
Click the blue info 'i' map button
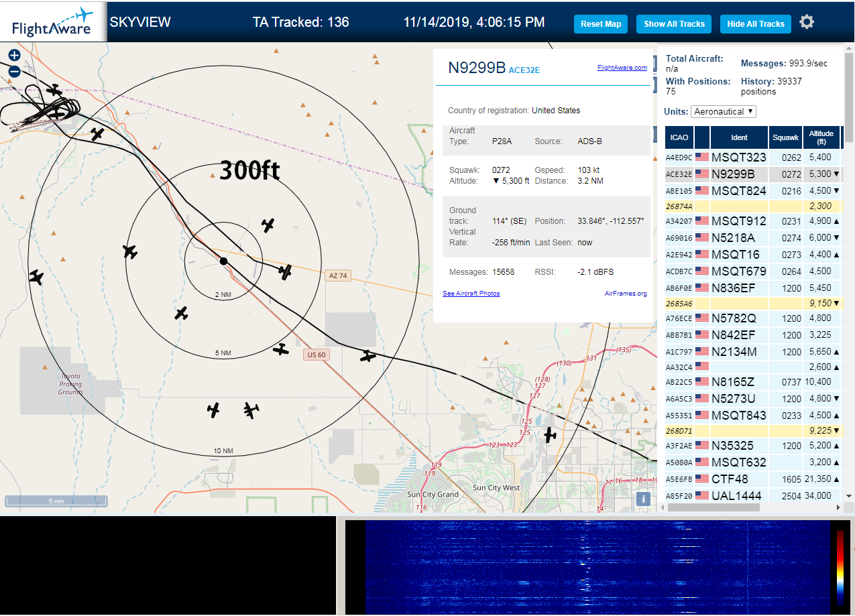pyautogui.click(x=643, y=499)
